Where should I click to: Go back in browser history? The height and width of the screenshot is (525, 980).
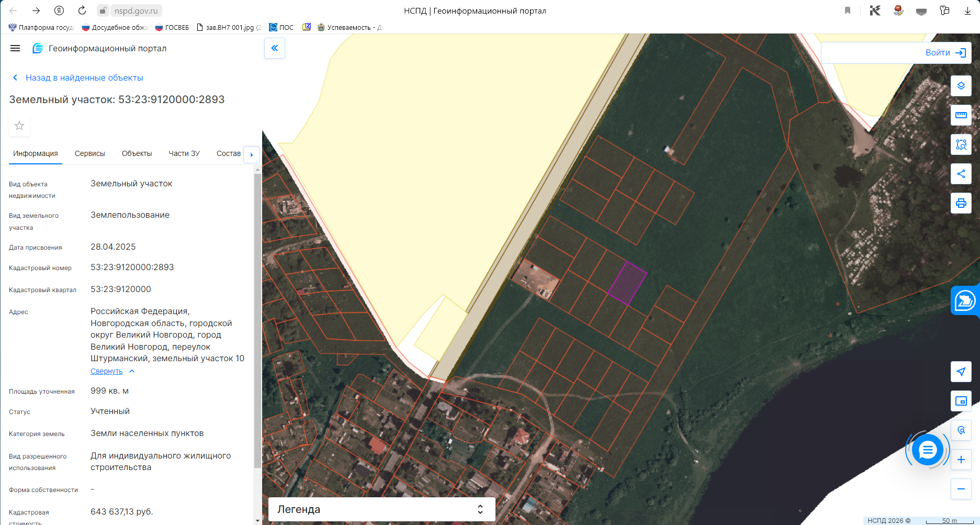[x=14, y=10]
